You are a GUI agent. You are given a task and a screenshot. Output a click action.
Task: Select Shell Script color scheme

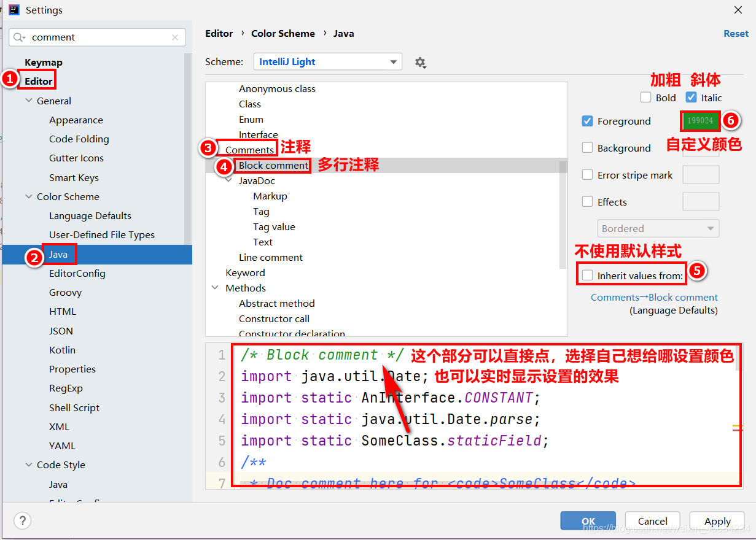[74, 407]
